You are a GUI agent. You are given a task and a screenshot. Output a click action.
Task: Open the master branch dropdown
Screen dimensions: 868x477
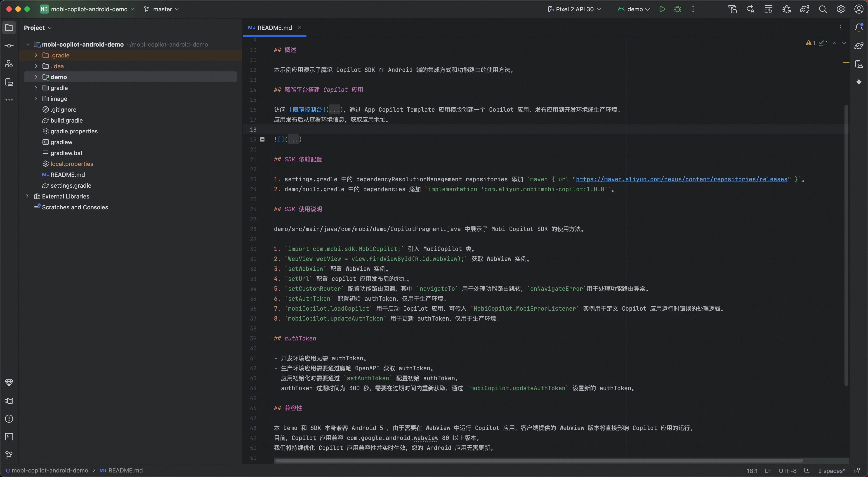coord(161,9)
